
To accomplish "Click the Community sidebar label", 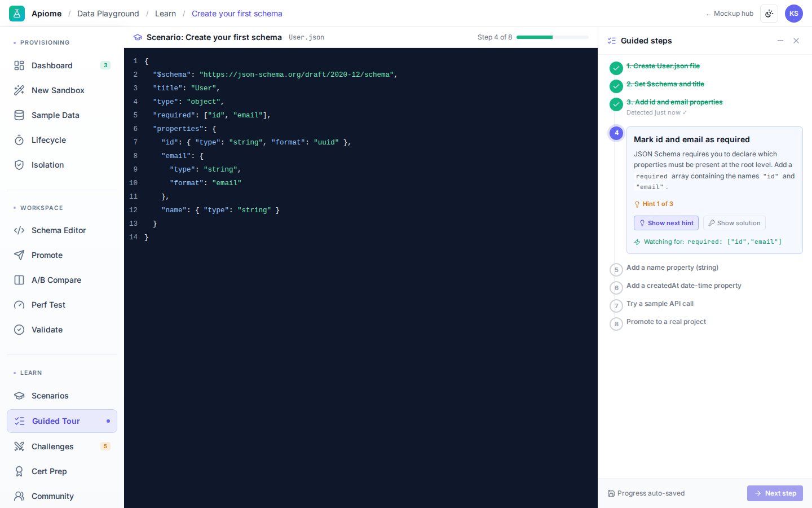I will click(x=52, y=496).
